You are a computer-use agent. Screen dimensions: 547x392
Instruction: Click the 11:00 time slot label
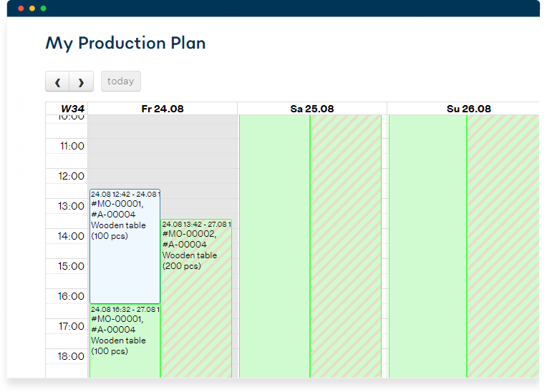(72, 146)
